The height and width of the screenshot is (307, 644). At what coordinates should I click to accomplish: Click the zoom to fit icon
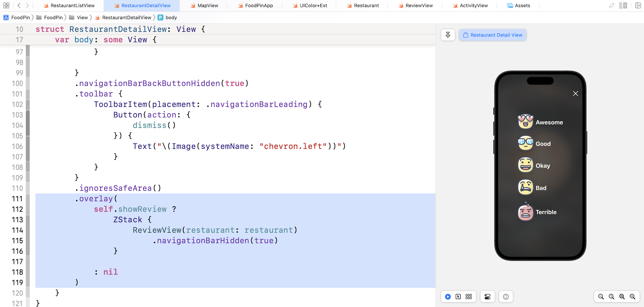[x=622, y=297]
